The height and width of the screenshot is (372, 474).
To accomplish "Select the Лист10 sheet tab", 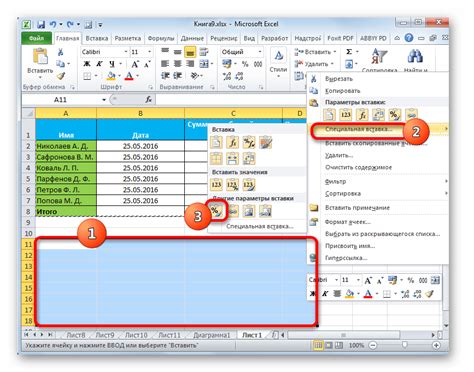I will pyautogui.click(x=136, y=335).
